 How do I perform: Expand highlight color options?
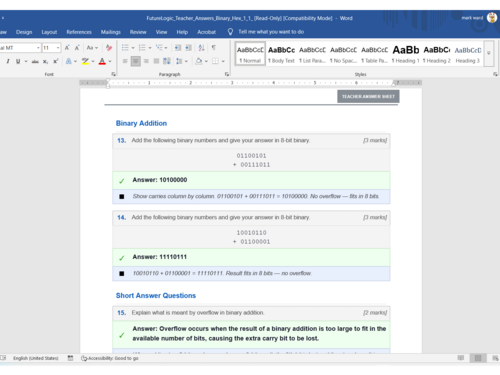point(93,61)
